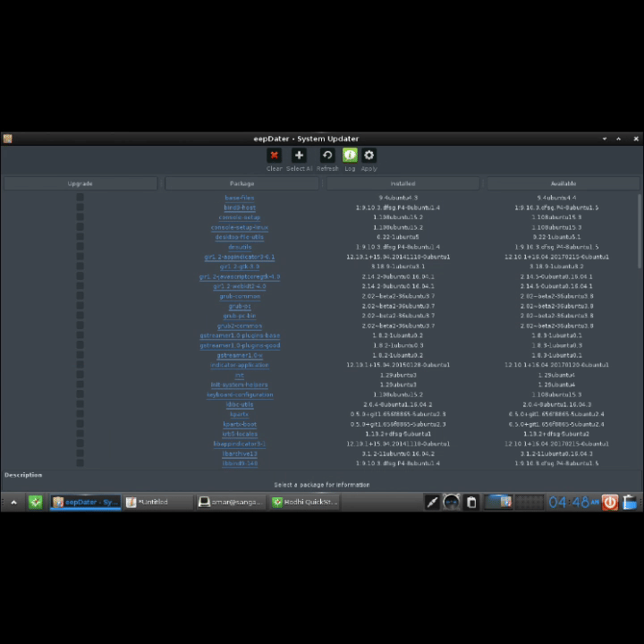This screenshot has height=644, width=644.
Task: Enable upgrade checkbox for grub-common
Action: (80, 296)
